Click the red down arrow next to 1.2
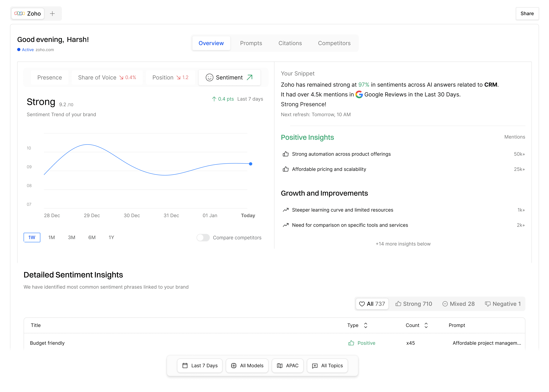This screenshot has height=392, width=549. (x=178, y=77)
